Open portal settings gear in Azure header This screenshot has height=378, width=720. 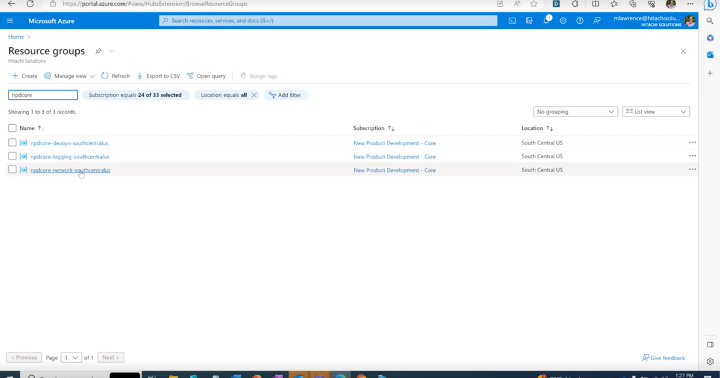(563, 21)
